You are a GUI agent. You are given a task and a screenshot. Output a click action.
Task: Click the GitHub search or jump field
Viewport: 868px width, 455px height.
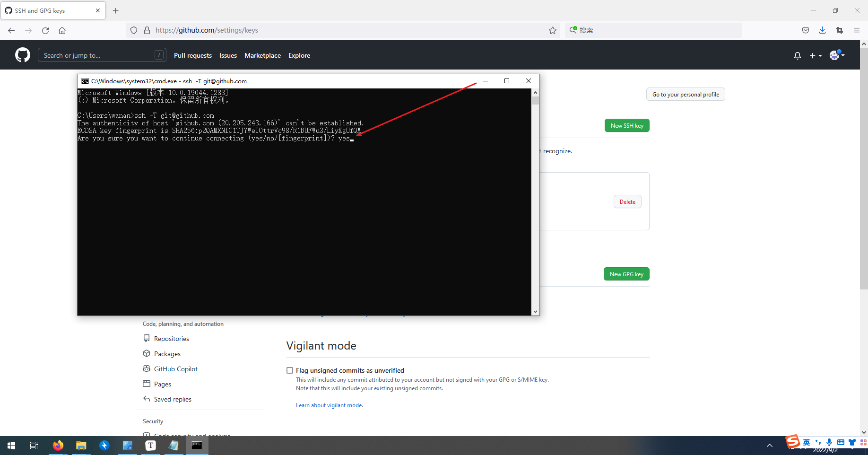pos(102,55)
